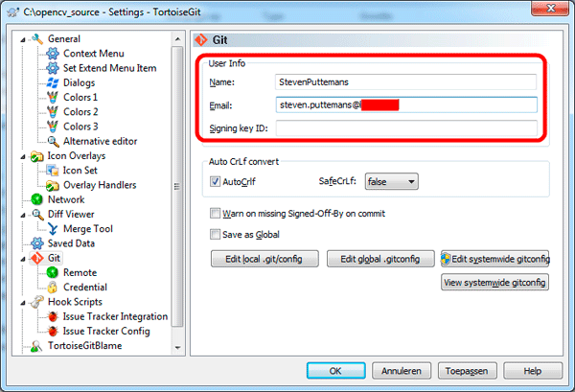Click the Git diamond icon in tree
Image resolution: width=575 pixels, height=392 pixels.
click(x=36, y=258)
